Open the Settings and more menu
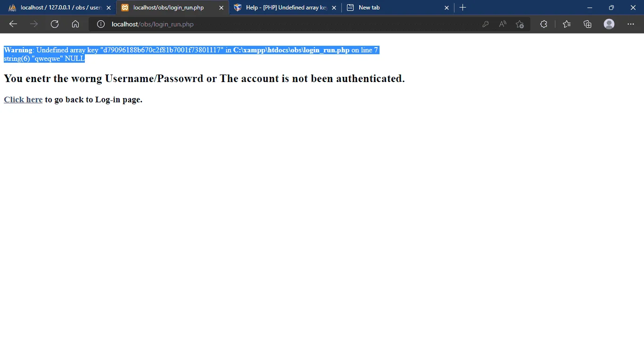This screenshot has height=348, width=644. [x=631, y=24]
